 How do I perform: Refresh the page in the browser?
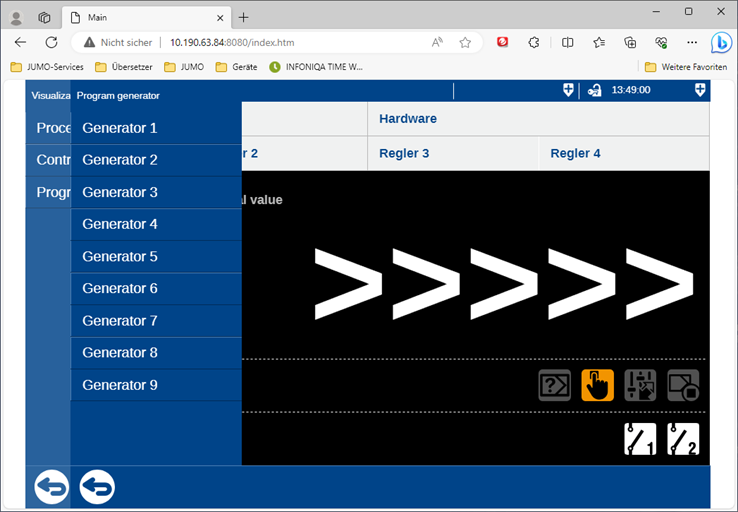pyautogui.click(x=51, y=43)
